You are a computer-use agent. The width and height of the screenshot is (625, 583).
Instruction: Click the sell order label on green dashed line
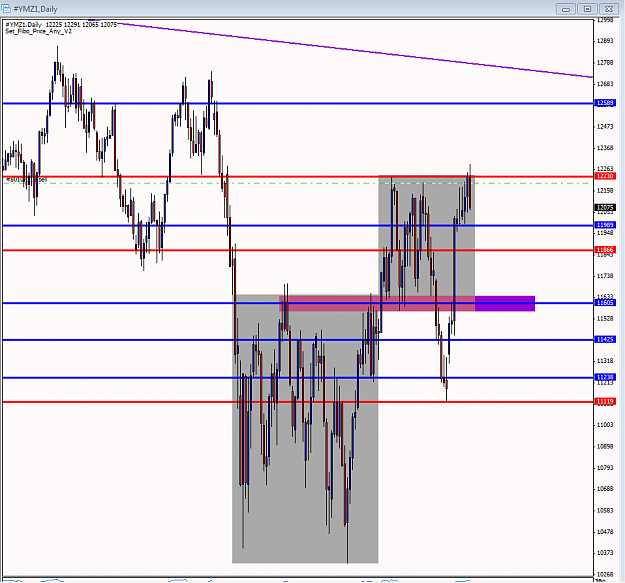27,180
